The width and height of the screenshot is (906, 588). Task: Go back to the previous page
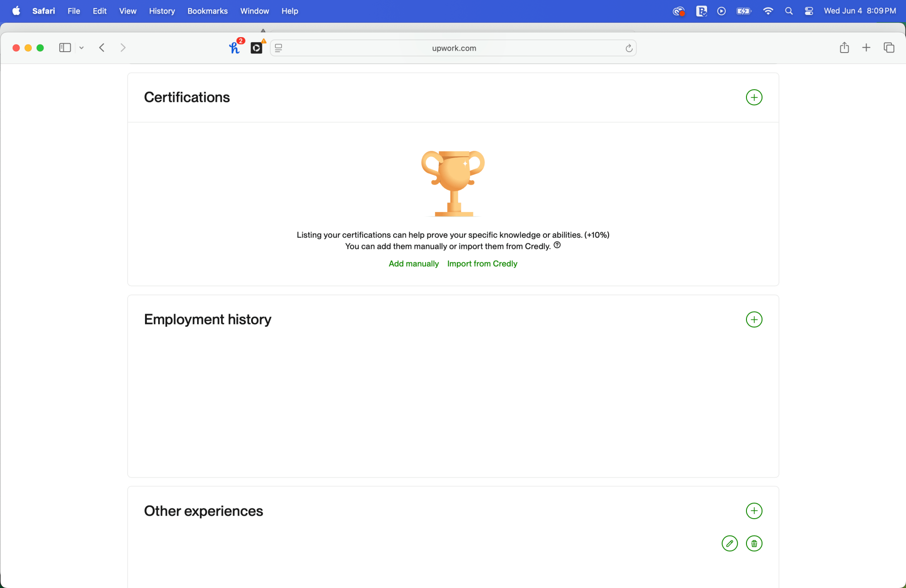[x=102, y=48]
